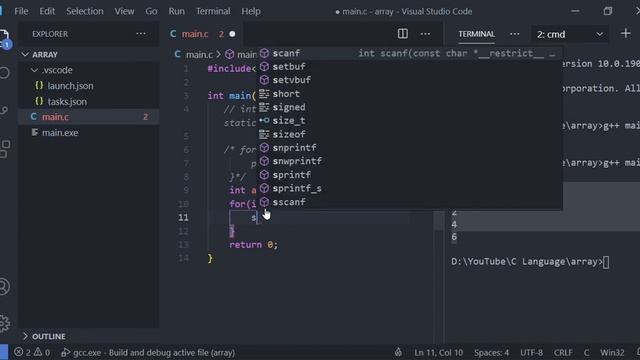Create a new terminal with plus icon

[626, 33]
